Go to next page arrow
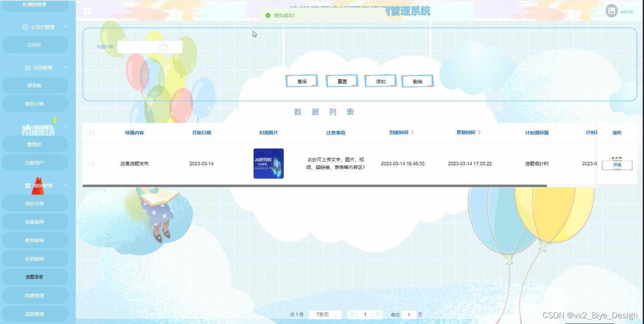Screen dimensions: 644x324 pyautogui.click(x=378, y=314)
